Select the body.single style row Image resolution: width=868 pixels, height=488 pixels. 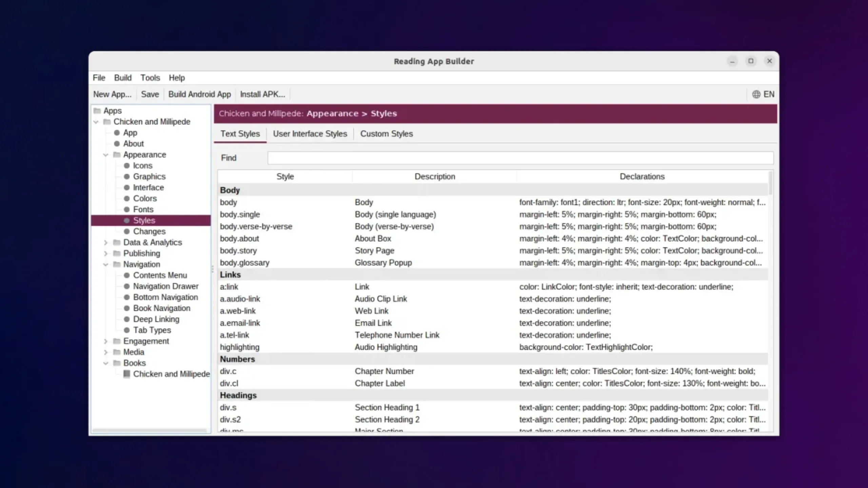[493, 215]
